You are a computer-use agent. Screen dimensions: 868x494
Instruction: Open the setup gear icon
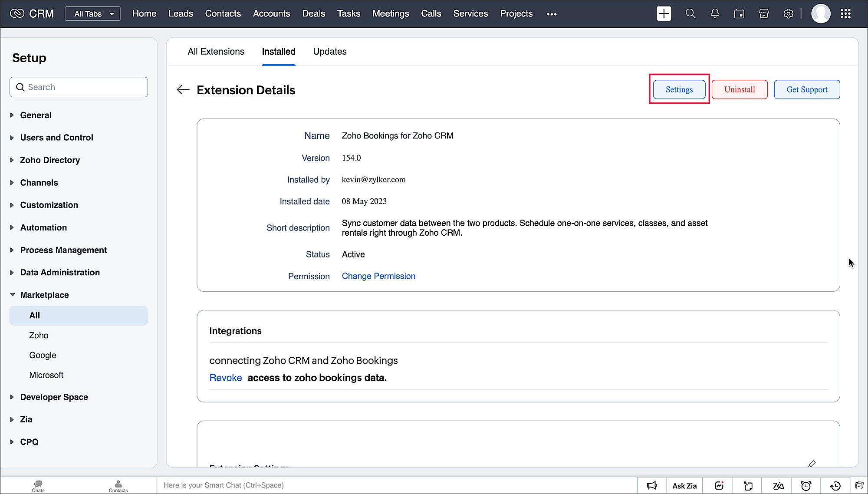[788, 14]
